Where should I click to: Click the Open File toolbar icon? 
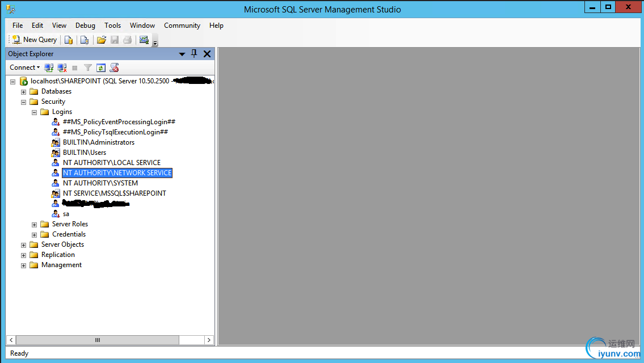click(x=102, y=40)
